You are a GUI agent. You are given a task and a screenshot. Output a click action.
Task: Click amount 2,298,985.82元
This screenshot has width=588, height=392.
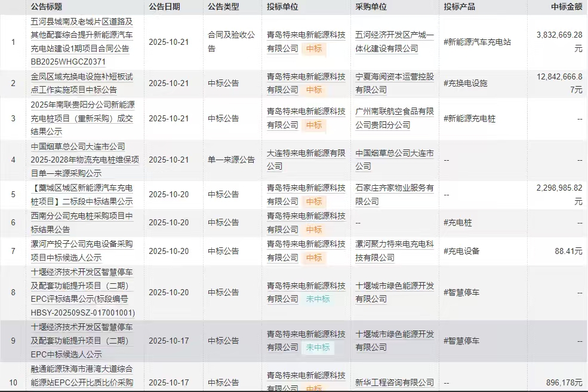pos(559,194)
